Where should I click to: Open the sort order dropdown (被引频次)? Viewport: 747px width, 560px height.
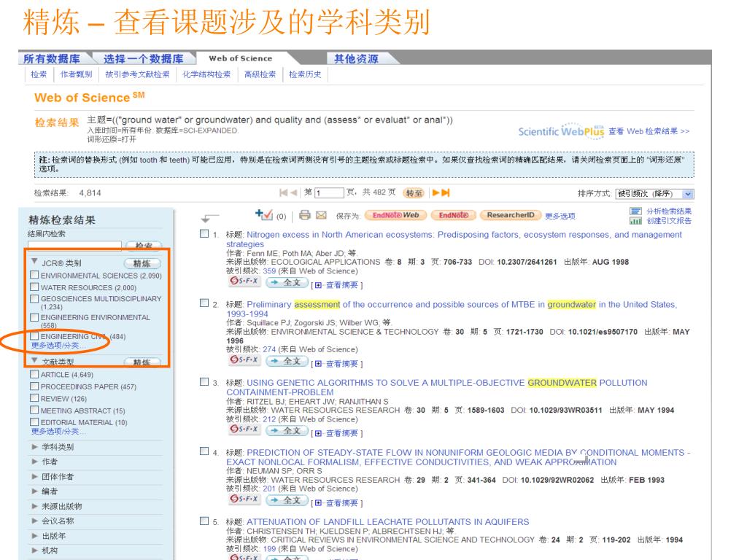click(654, 194)
